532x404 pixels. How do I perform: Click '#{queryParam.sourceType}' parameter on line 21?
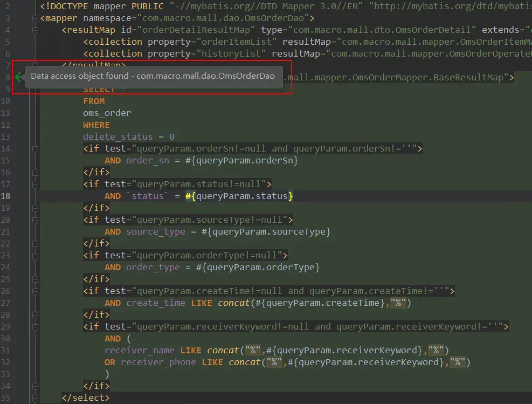[x=266, y=232]
